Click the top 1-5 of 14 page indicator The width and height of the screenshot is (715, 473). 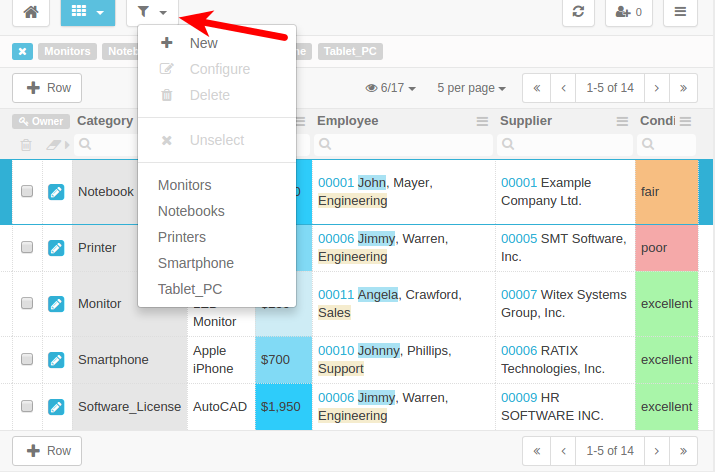pyautogui.click(x=610, y=88)
